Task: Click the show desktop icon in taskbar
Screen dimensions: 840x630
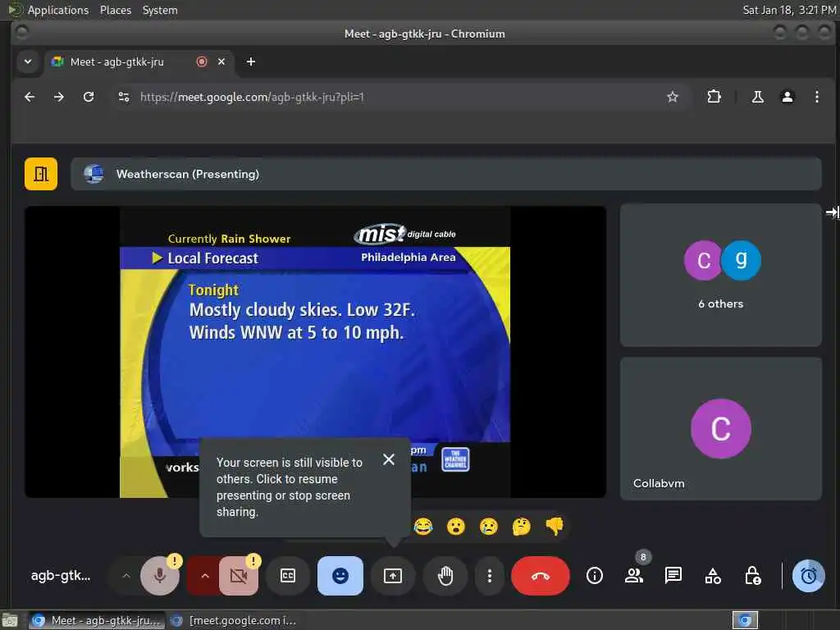Action: (10, 620)
